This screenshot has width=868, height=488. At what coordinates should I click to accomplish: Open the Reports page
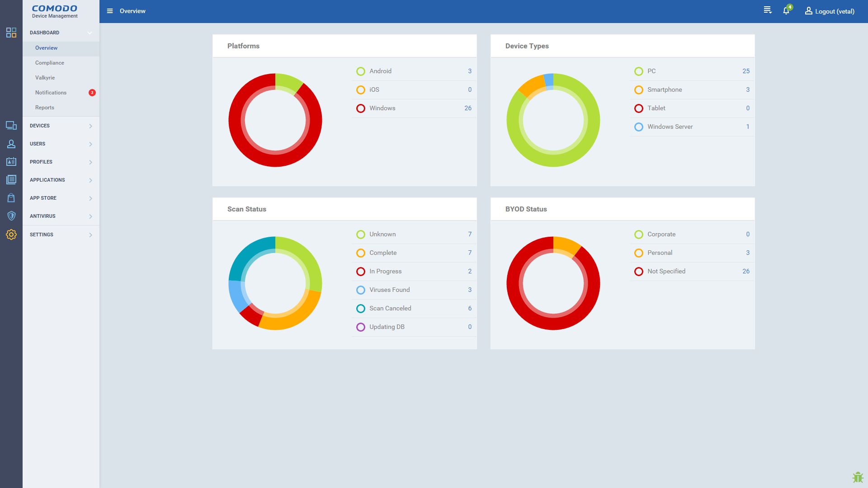tap(45, 107)
